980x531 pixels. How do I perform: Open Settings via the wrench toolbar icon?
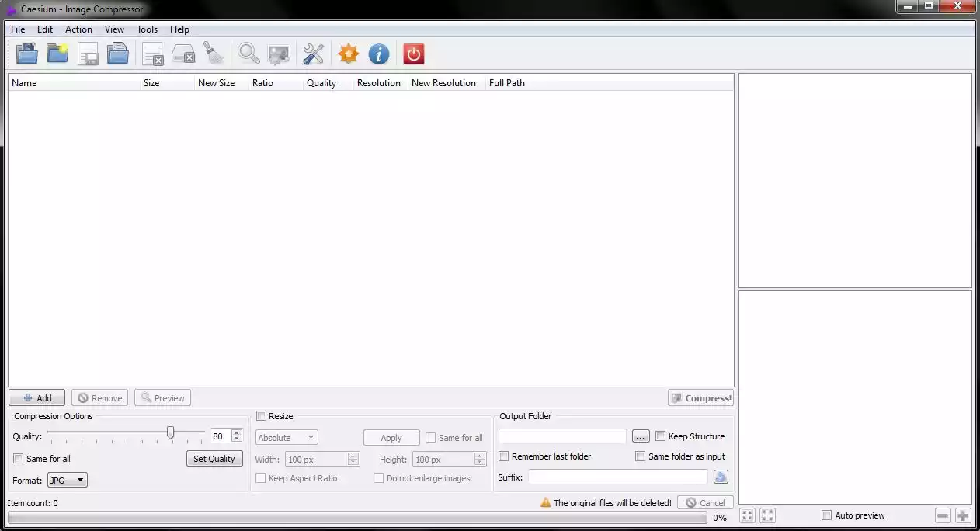tap(313, 54)
